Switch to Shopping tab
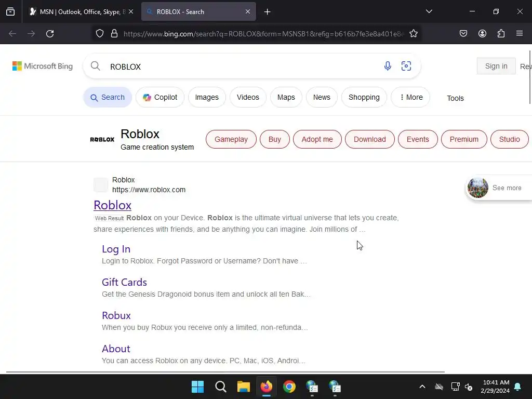 (364, 97)
